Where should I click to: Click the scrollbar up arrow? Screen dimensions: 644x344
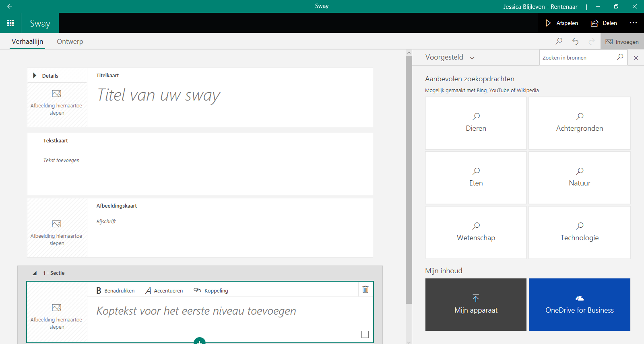409,53
